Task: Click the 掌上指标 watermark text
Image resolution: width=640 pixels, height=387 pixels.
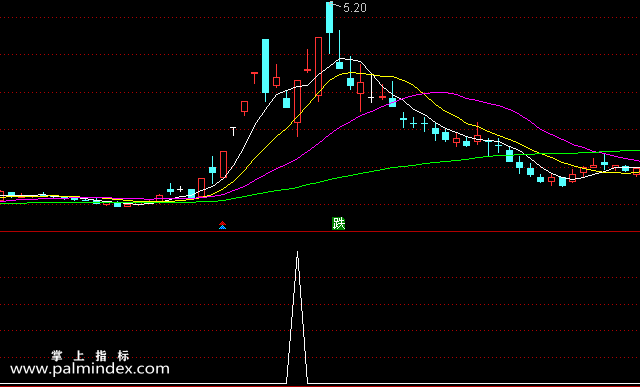Action: 90,356
